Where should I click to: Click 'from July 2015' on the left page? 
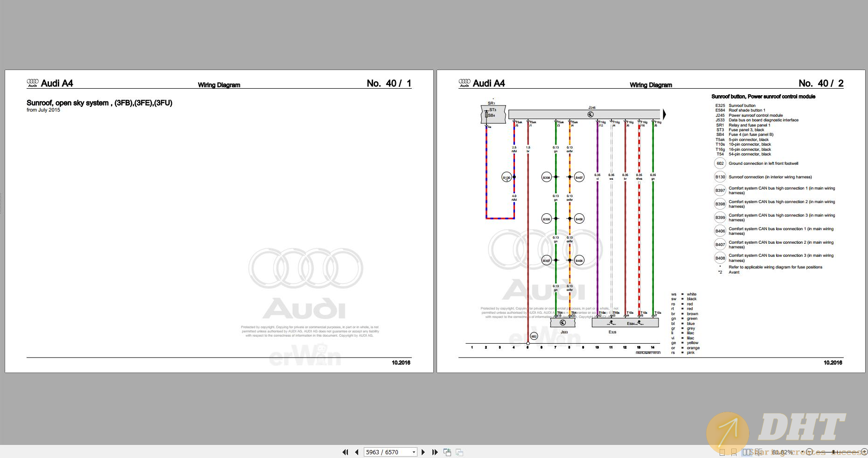coord(43,110)
